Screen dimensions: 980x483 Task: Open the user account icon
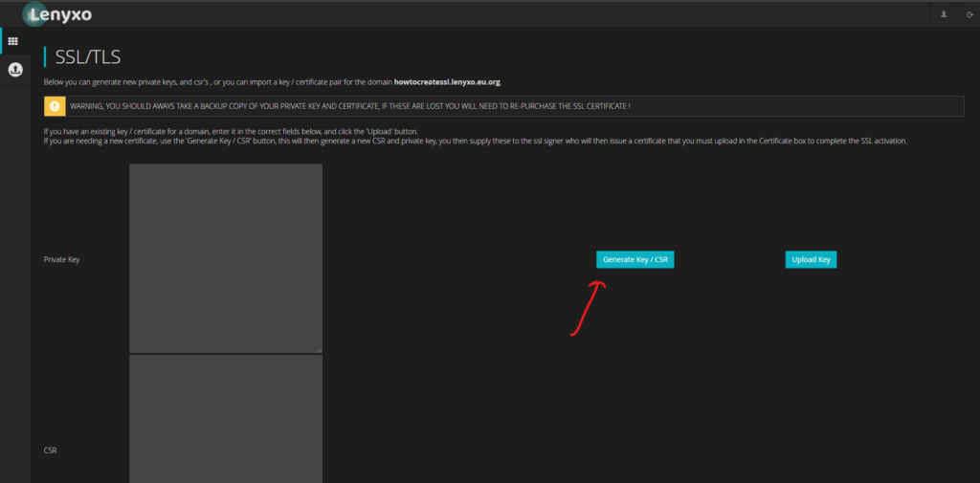click(x=944, y=13)
